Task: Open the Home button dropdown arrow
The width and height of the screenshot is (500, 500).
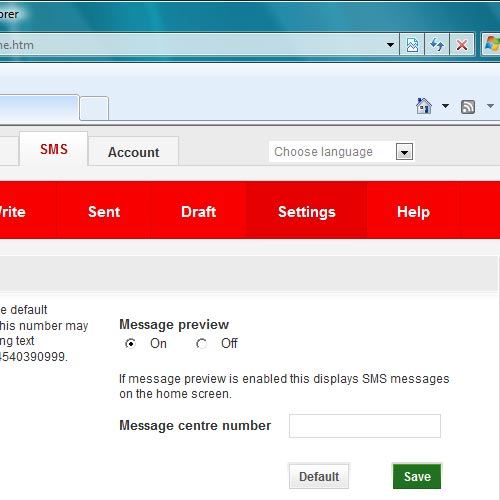Action: pos(445,106)
